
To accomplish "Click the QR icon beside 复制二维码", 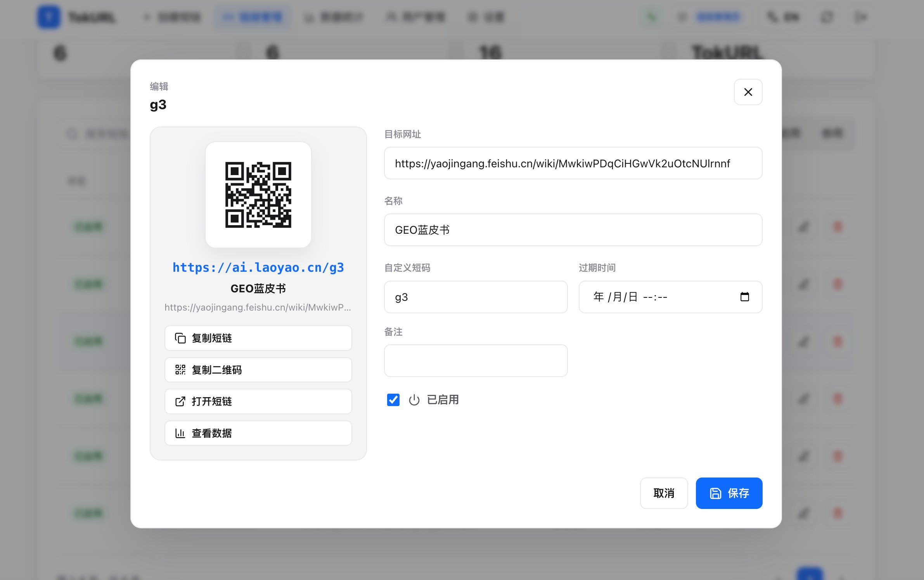I will (x=180, y=370).
